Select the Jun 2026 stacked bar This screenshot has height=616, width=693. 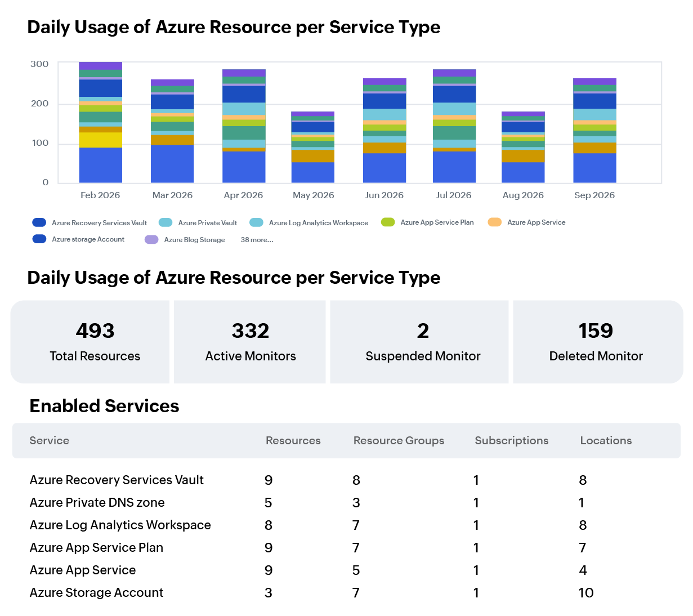pyautogui.click(x=384, y=131)
